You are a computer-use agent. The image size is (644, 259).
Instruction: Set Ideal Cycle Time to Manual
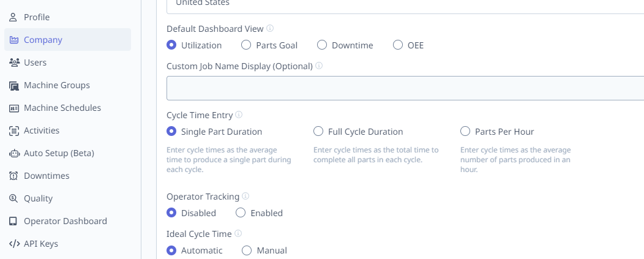click(247, 250)
